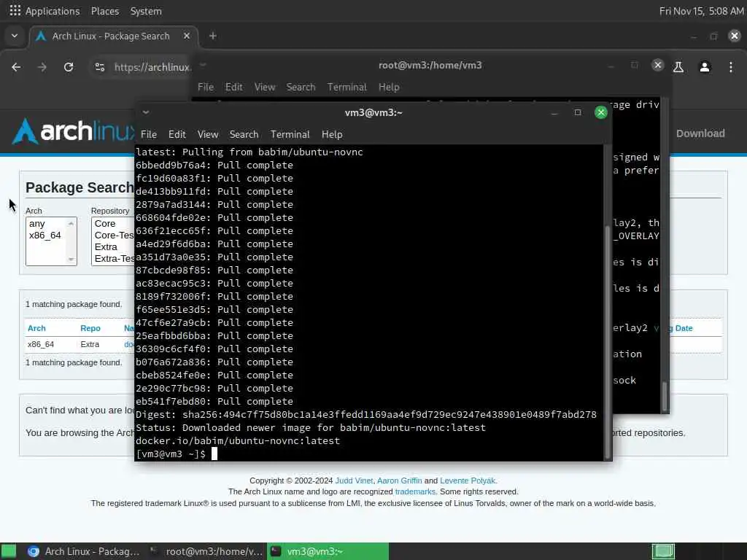Open Judd Vinet link in footer
747x560 pixels.
(354, 481)
